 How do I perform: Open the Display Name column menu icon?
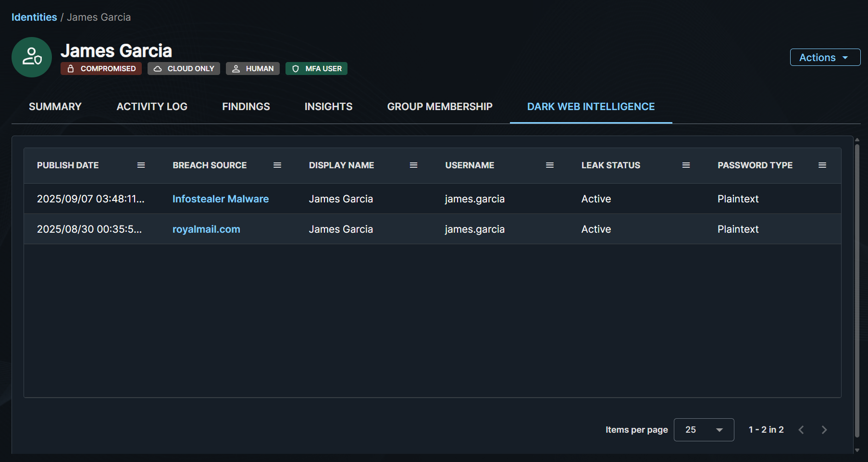413,165
